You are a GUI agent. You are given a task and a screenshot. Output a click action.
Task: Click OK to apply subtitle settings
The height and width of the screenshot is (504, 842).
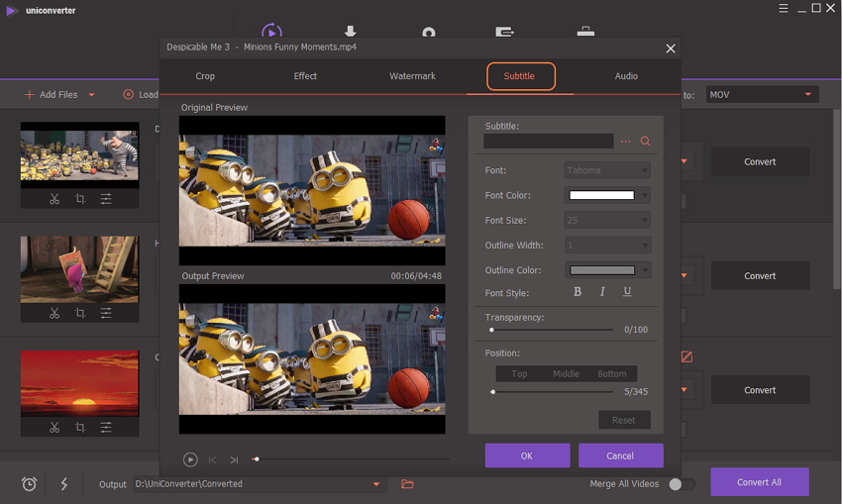(527, 455)
